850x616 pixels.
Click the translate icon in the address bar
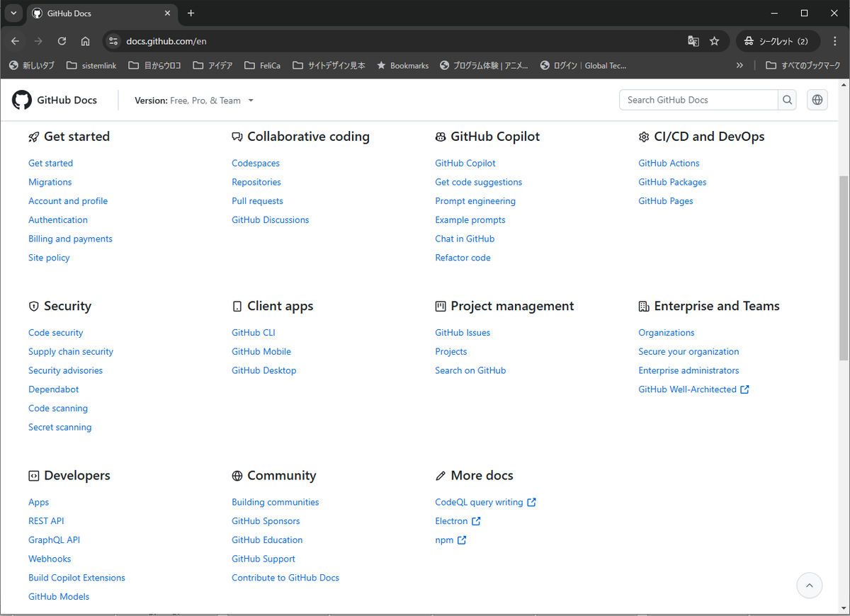pyautogui.click(x=693, y=41)
